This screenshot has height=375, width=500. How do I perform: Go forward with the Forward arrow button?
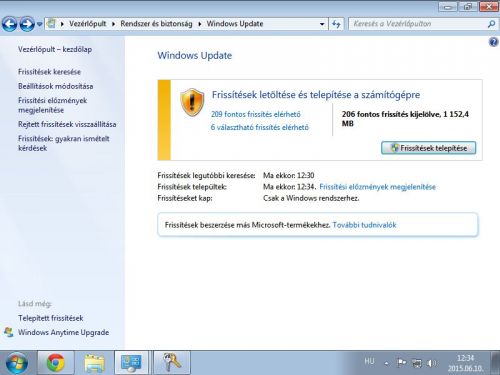pyautogui.click(x=27, y=24)
